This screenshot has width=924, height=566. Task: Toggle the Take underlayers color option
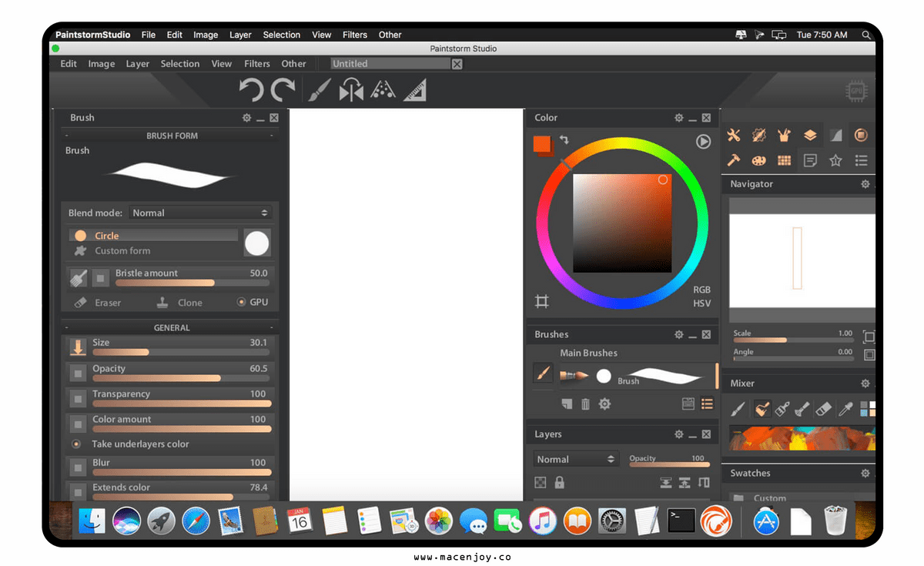[76, 444]
